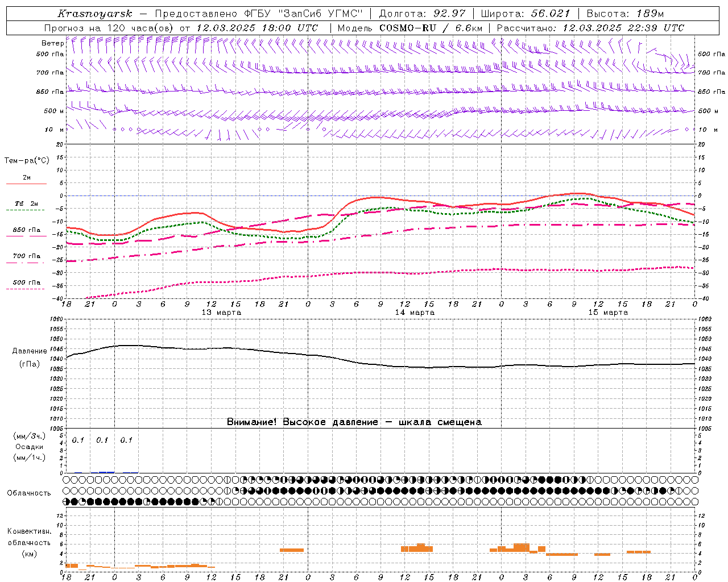Image resolution: width=728 pixels, height=582 pixels.
Task: Click the '1005' value on the left pressure axis
Action: (57, 429)
